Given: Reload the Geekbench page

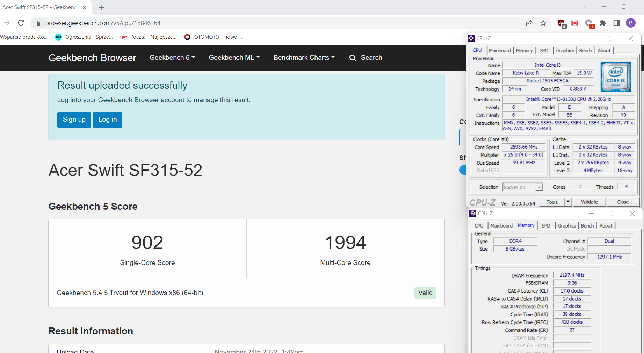Looking at the screenshot, I should [21, 23].
